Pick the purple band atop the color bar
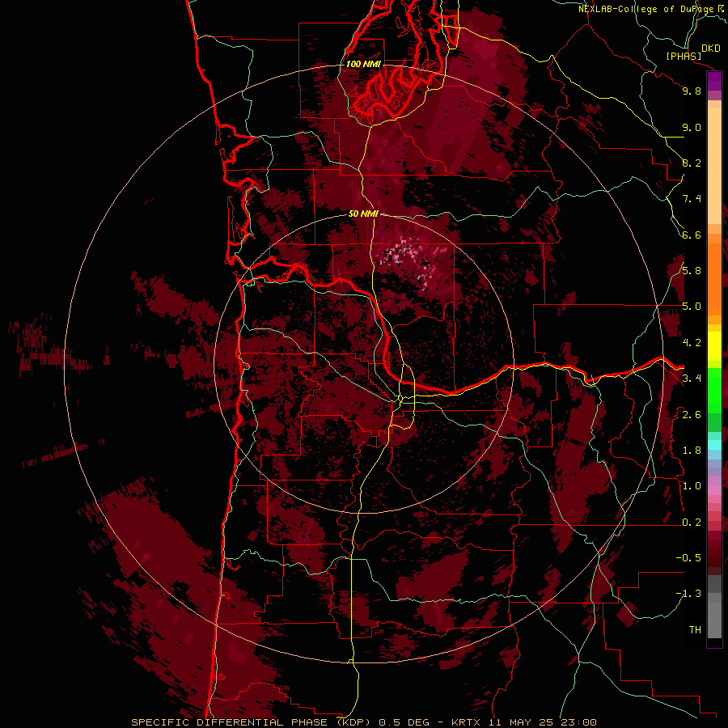This screenshot has width=728, height=728. click(714, 81)
